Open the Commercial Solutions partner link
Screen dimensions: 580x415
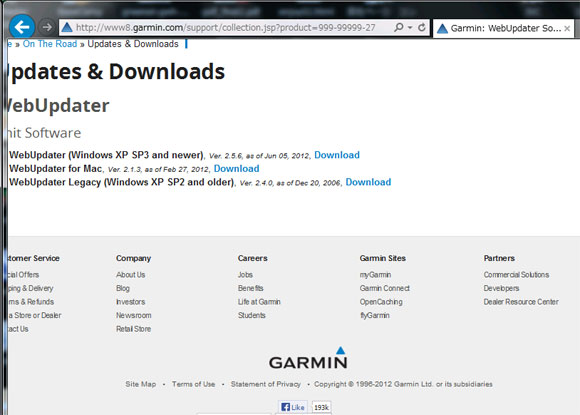pyautogui.click(x=516, y=275)
